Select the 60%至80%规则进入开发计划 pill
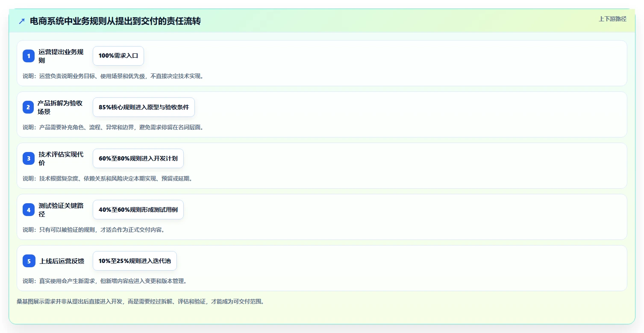Image resolution: width=644 pixels, height=333 pixels. click(x=138, y=158)
